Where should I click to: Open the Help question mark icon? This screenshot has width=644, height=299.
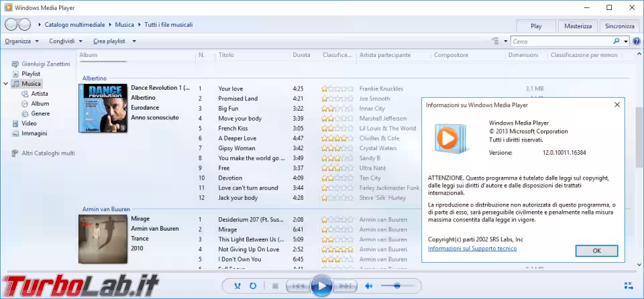point(637,42)
